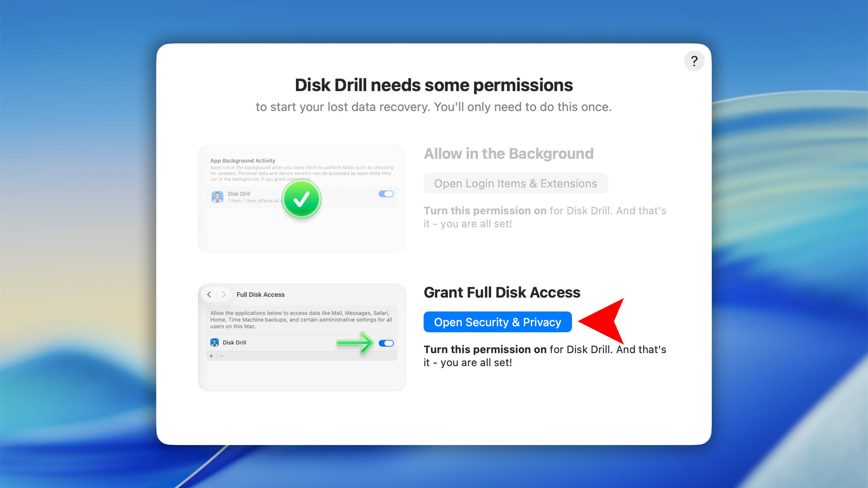Click the forward chevron in Full Disk Access header
The image size is (868, 488).
[x=224, y=294]
